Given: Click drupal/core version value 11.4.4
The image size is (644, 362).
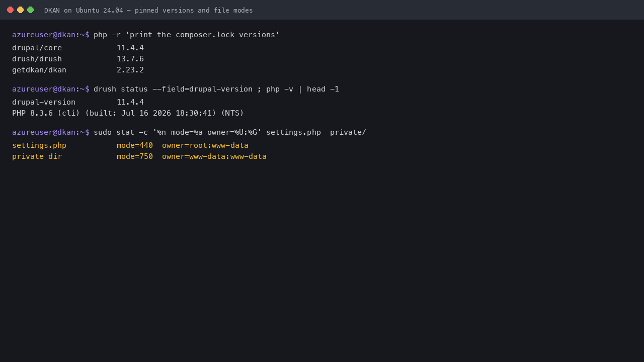Looking at the screenshot, I should click(130, 48).
